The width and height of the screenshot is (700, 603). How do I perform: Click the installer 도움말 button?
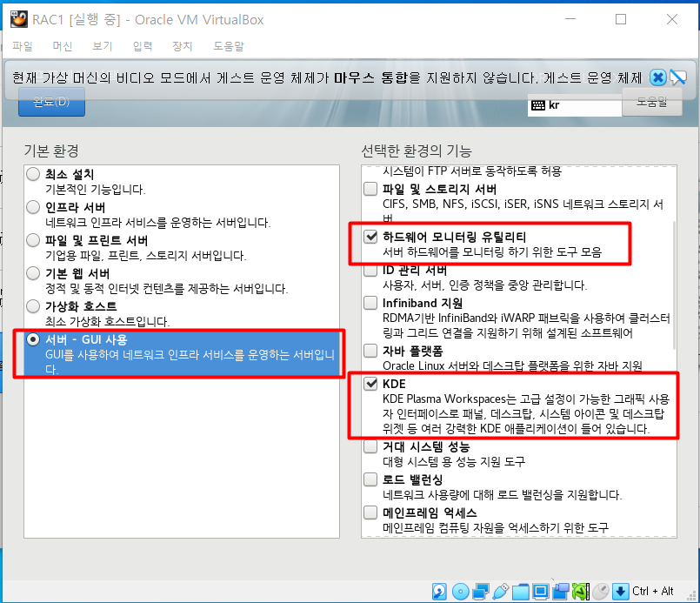tap(652, 103)
